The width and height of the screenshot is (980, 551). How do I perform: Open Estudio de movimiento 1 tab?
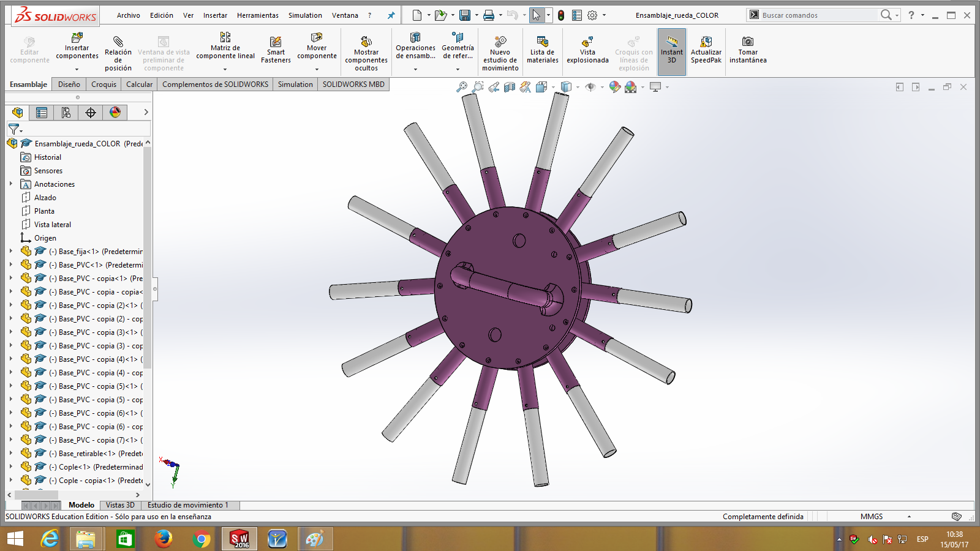(x=187, y=505)
